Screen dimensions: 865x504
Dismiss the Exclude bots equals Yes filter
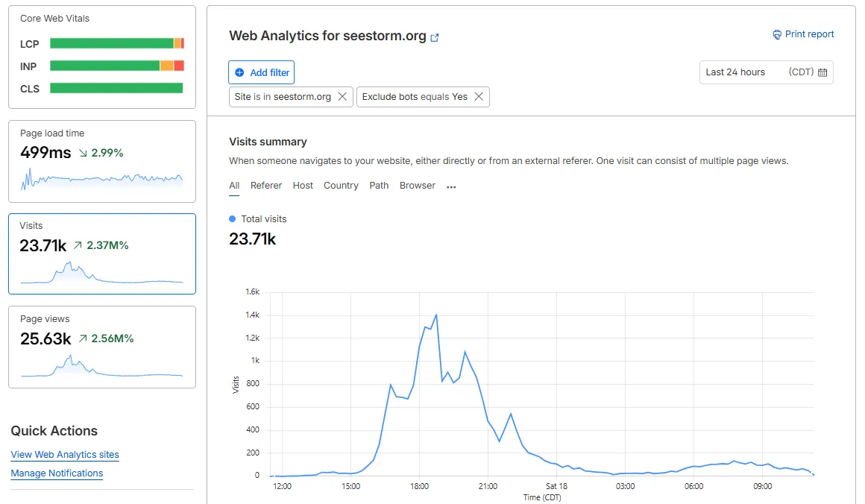479,96
